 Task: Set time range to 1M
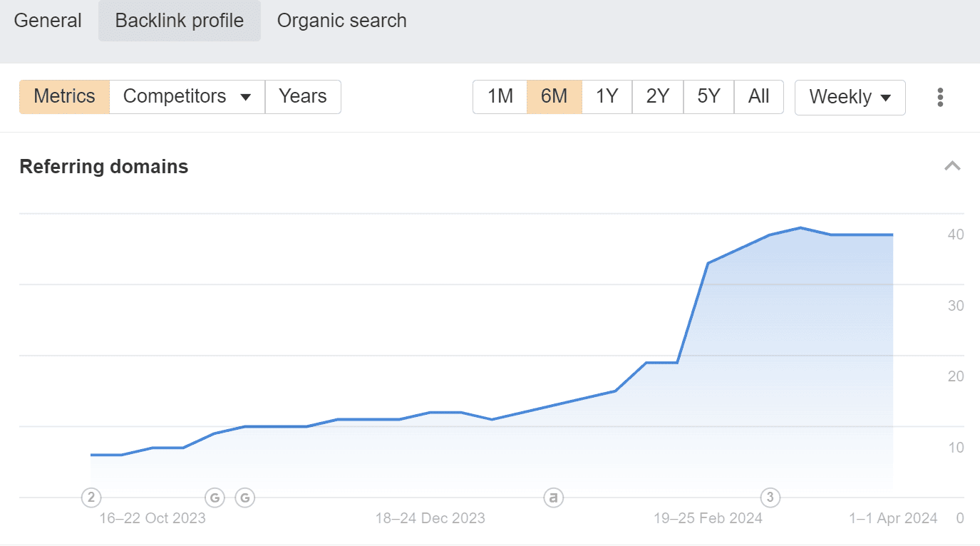pyautogui.click(x=500, y=96)
